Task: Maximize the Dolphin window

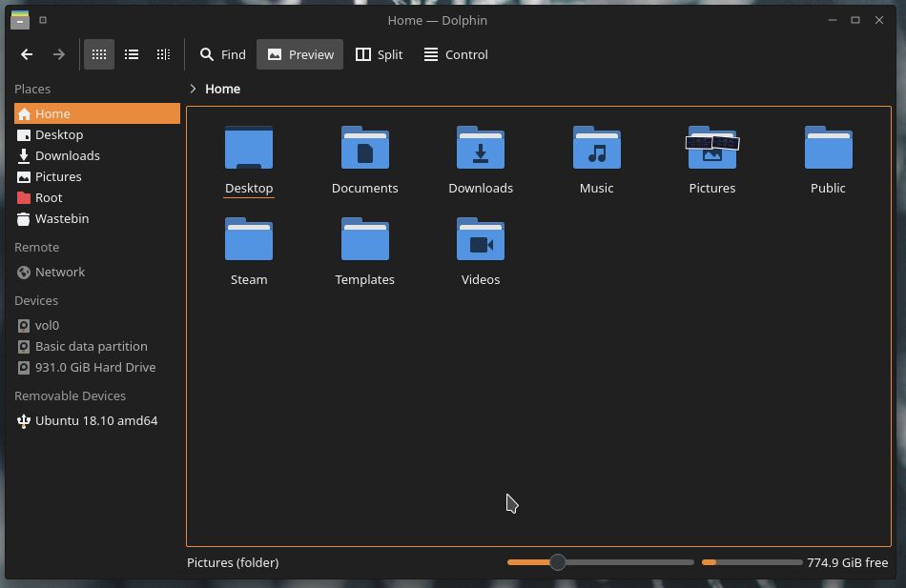Action: coord(855,20)
